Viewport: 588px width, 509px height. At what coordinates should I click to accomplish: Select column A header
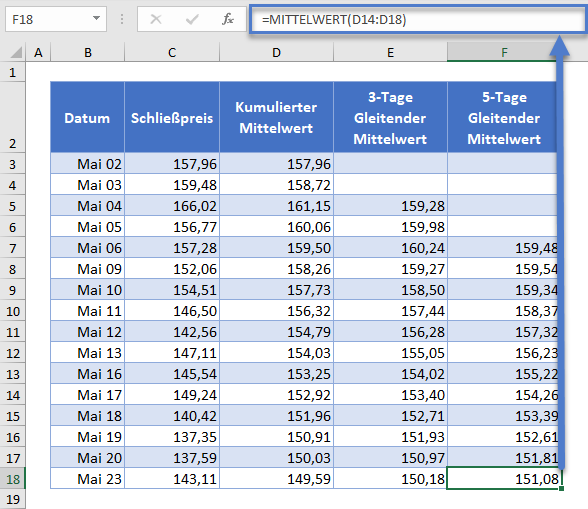click(x=38, y=52)
